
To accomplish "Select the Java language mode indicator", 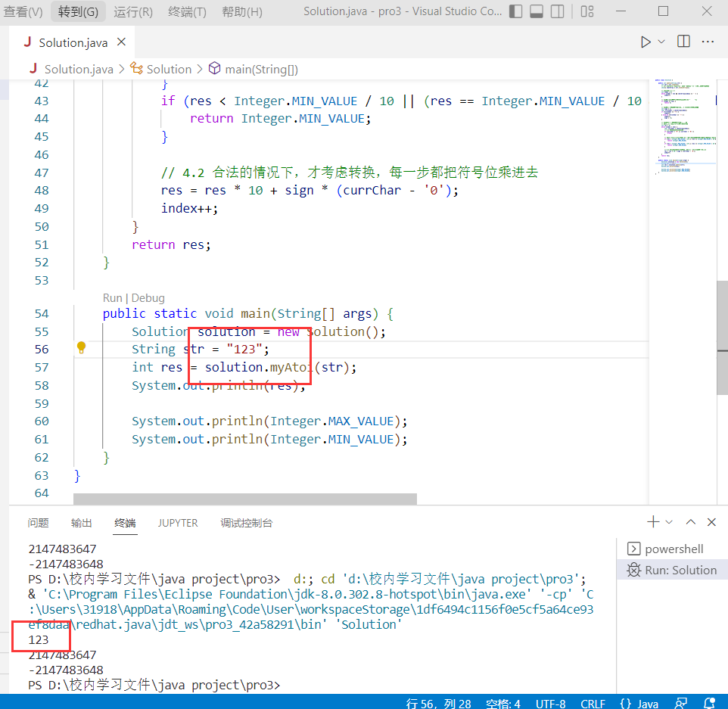I will tap(639, 703).
